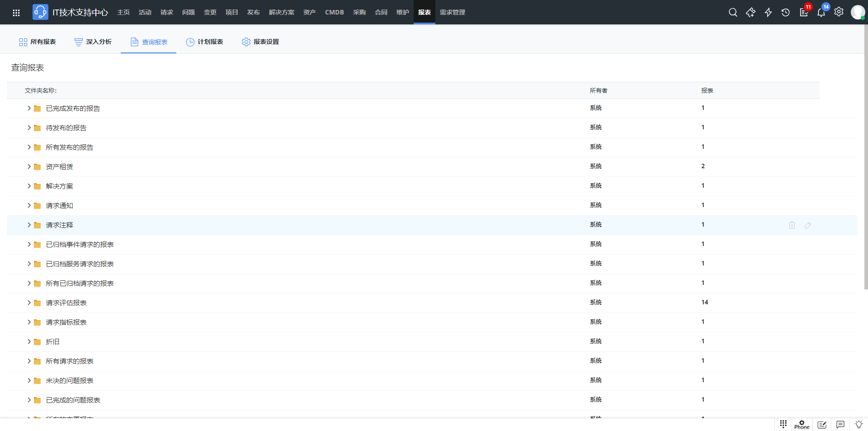
Task: Open the dial pad icon in bottom bar
Action: pyautogui.click(x=783, y=424)
